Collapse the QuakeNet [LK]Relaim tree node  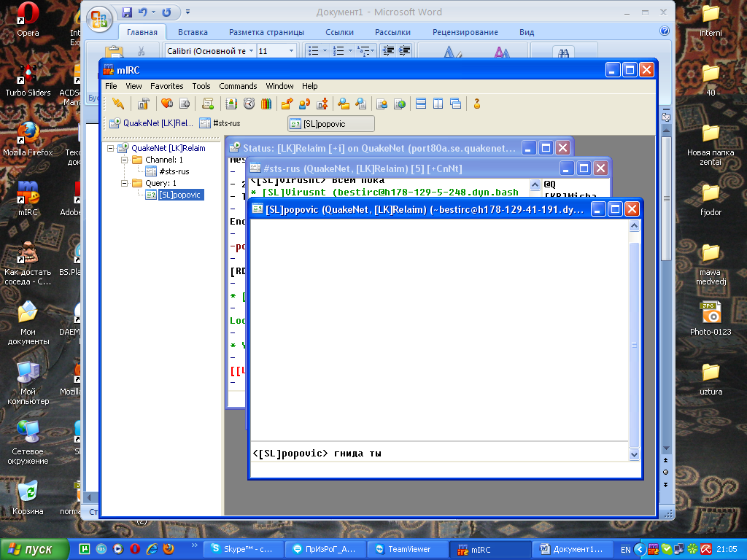[111, 148]
